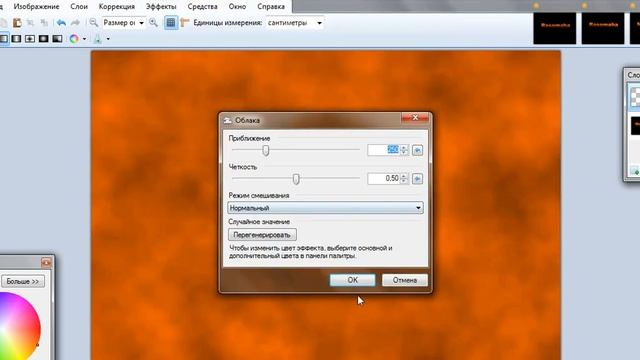Increase Приближение with the spinner up arrow
Viewport: 640px width, 360px height.
[404, 147]
